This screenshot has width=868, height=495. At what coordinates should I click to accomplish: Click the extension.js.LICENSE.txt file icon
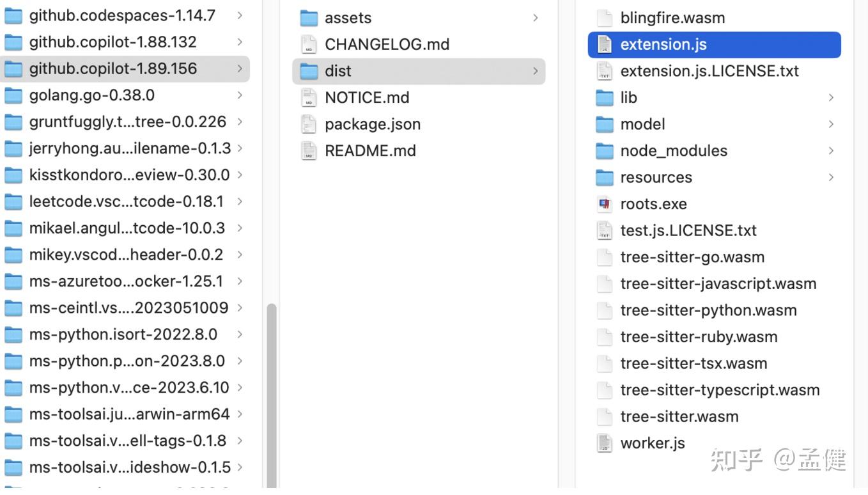[x=605, y=71]
